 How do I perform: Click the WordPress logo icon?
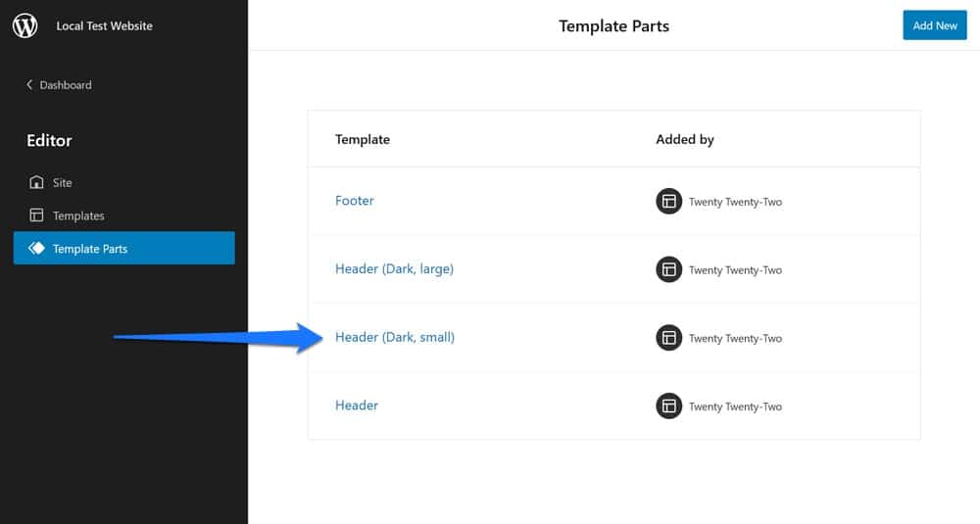pos(25,25)
